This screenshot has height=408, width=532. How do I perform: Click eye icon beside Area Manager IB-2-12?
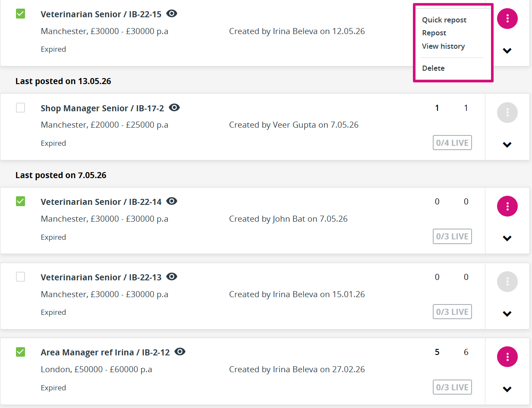(x=180, y=352)
